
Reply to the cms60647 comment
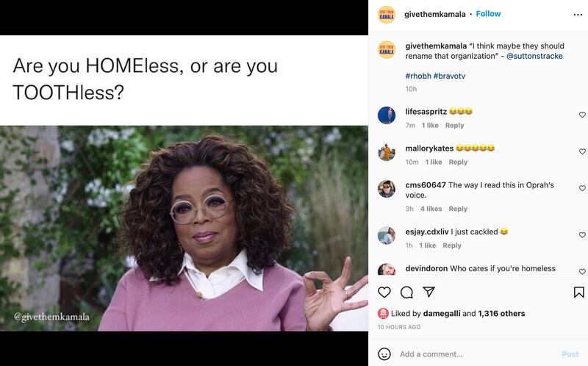458,209
